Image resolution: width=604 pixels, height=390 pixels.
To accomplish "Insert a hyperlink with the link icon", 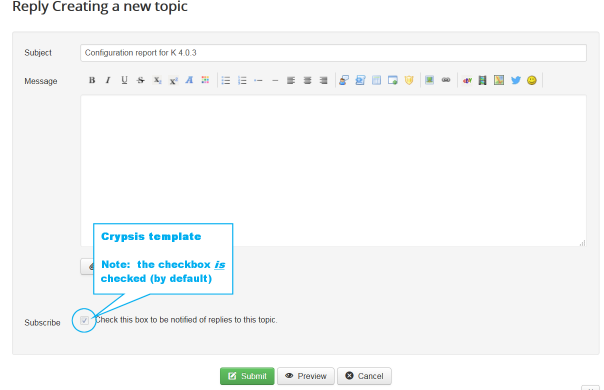I will click(x=446, y=80).
